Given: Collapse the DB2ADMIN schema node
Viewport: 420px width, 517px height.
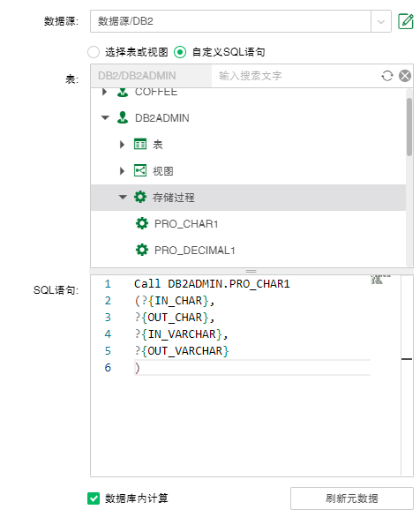Looking at the screenshot, I should coord(105,117).
